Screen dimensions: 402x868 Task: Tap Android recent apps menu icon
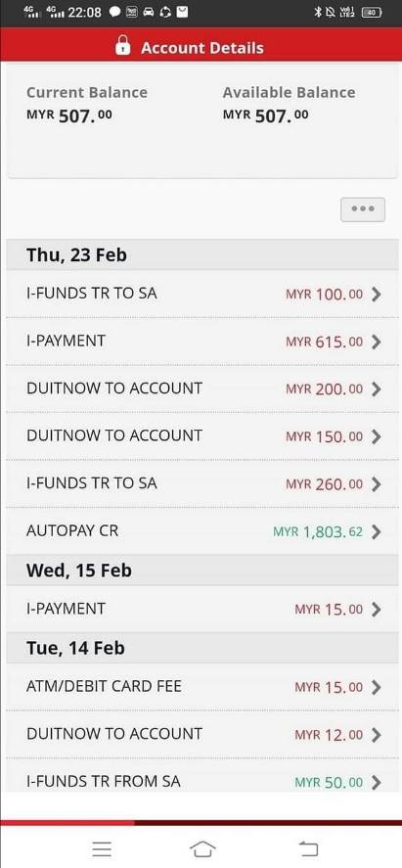(102, 848)
